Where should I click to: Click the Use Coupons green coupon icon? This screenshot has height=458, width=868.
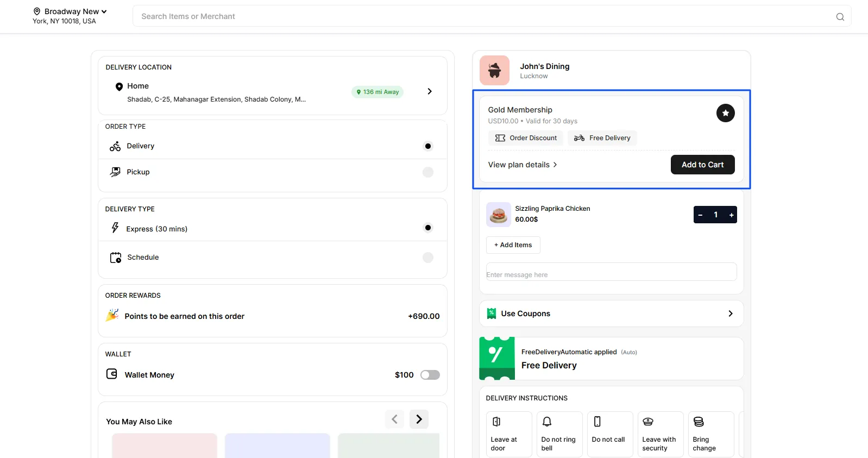[x=492, y=313]
